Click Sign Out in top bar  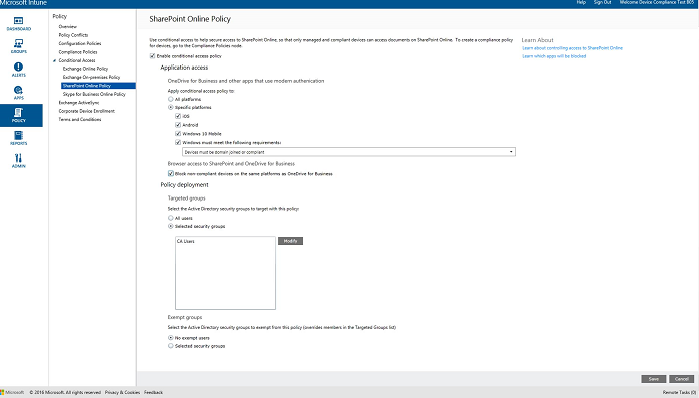602,2
